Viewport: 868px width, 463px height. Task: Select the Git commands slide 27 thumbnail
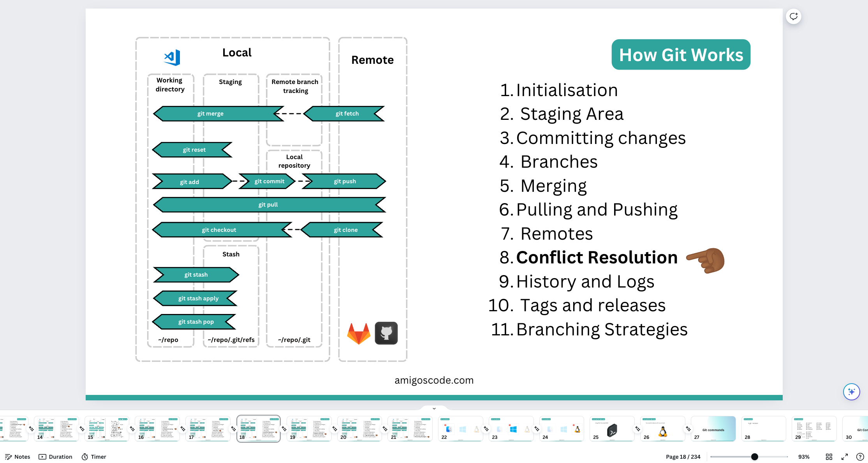pos(713,428)
